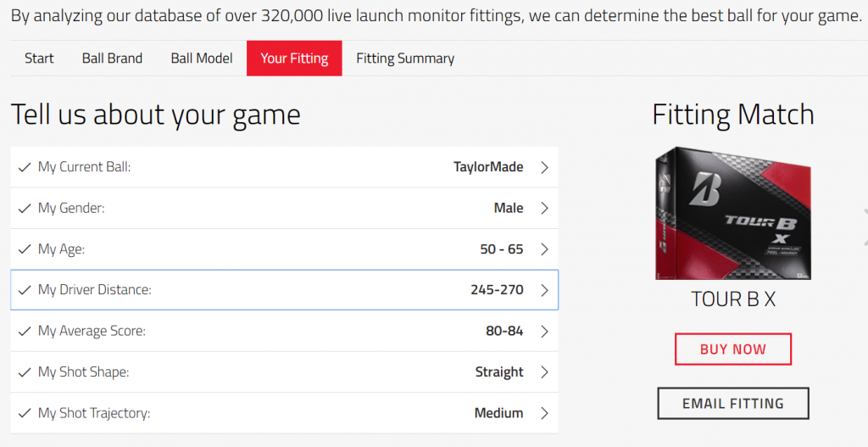Click the My Shot Shape label

click(83, 372)
